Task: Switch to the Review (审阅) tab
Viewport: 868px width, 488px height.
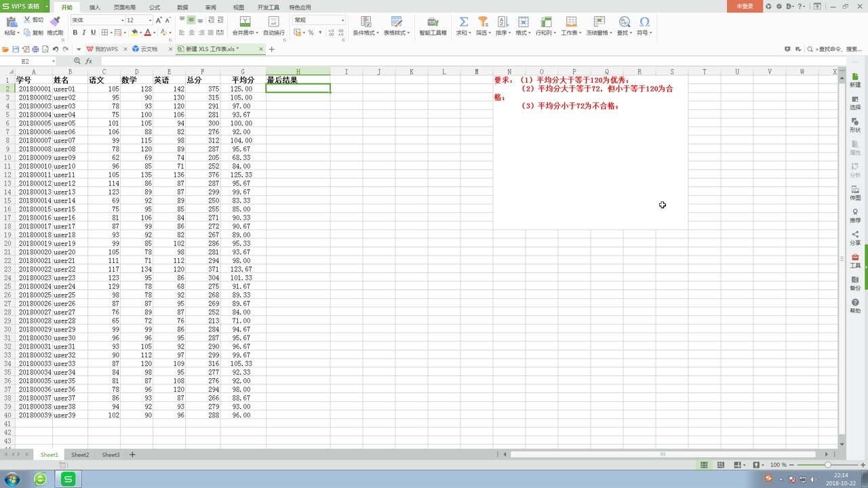Action: tap(211, 7)
